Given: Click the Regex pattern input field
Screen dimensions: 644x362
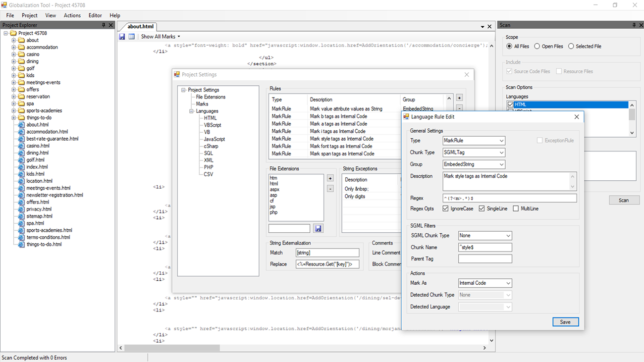Looking at the screenshot, I should click(x=510, y=197).
